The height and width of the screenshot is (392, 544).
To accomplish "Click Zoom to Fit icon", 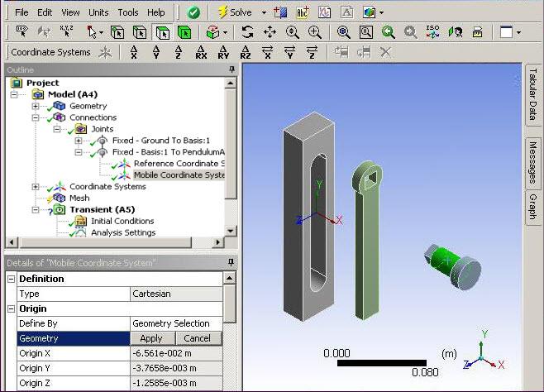I will click(343, 32).
